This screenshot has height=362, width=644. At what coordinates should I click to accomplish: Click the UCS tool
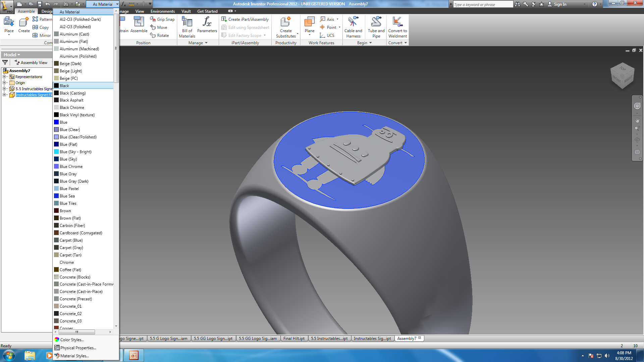pyautogui.click(x=327, y=36)
